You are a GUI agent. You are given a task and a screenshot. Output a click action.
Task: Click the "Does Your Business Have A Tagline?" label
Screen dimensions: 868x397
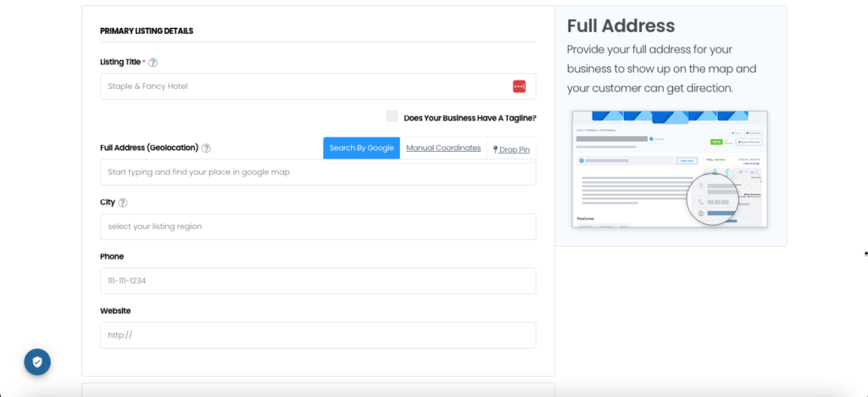click(x=470, y=118)
